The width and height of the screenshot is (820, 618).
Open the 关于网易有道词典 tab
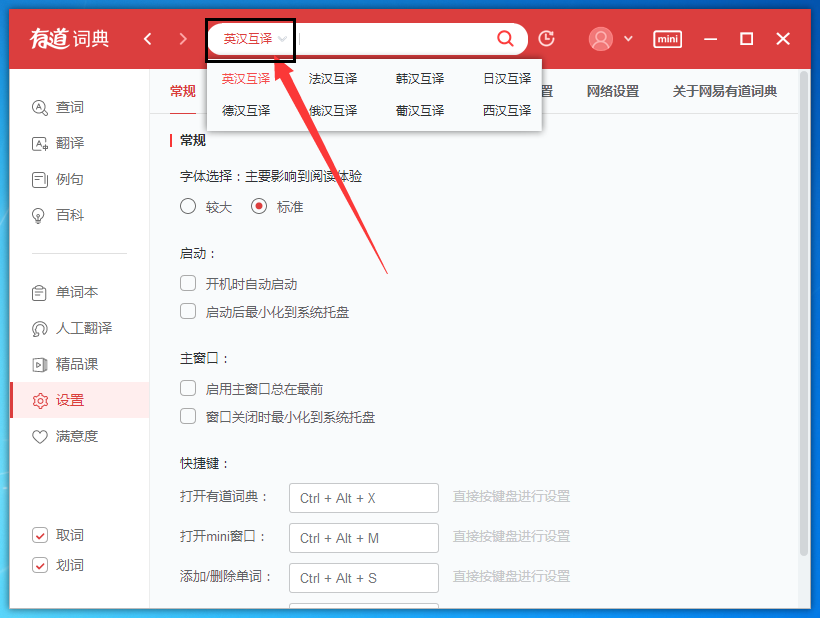[724, 91]
